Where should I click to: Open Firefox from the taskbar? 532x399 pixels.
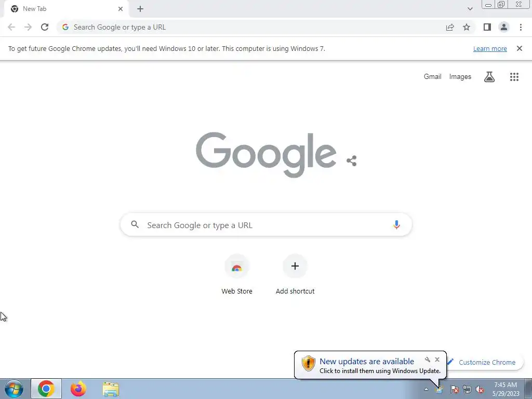point(78,389)
